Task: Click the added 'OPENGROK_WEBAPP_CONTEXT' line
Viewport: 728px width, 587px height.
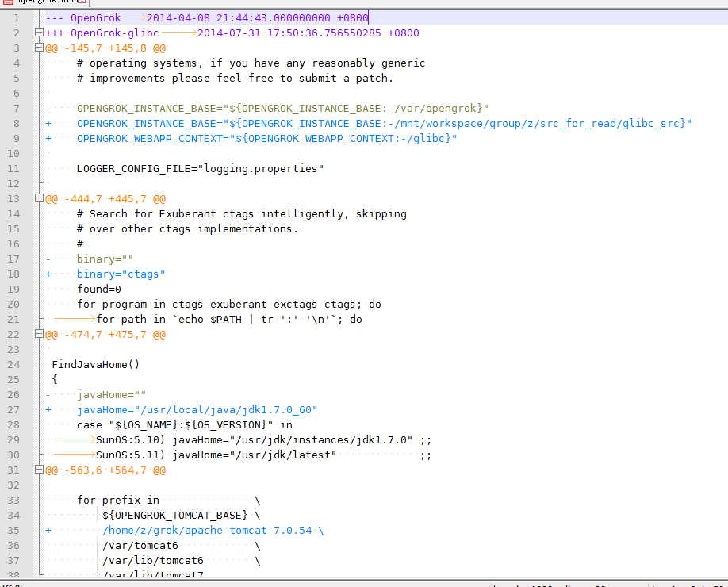Action: pos(251,138)
